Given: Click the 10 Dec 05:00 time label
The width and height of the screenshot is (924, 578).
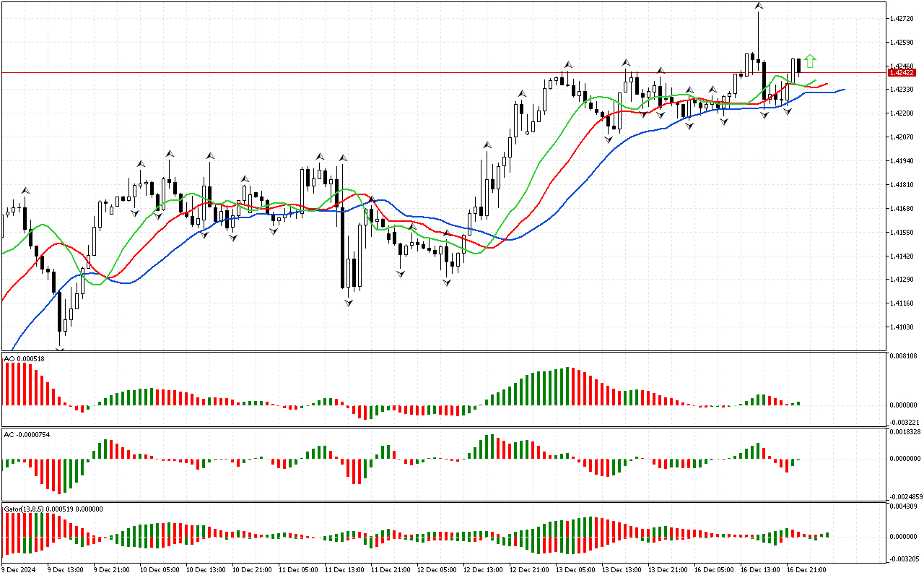Looking at the screenshot, I should pos(160,570).
